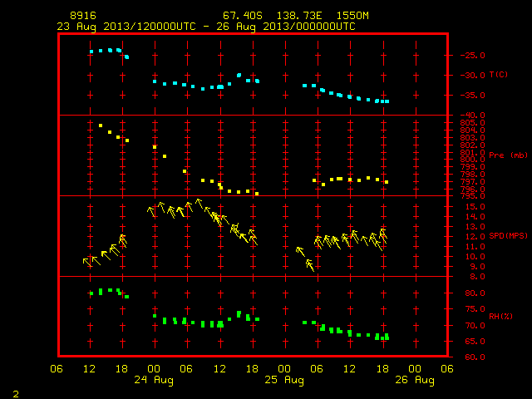Screen dimensions: 532x399
Task: Click the RH(%) humidity axis label
Action: 500,316
